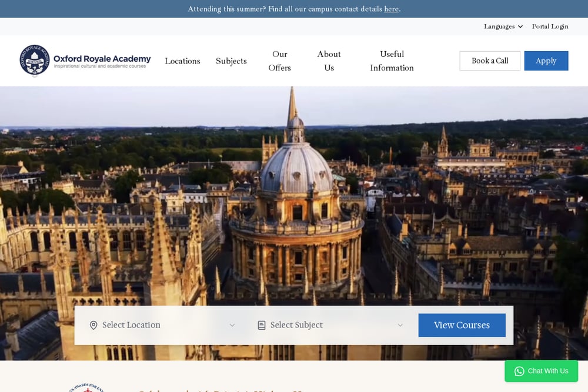The image size is (588, 392).
Task: Open the Select Location dropdown
Action: 163,325
